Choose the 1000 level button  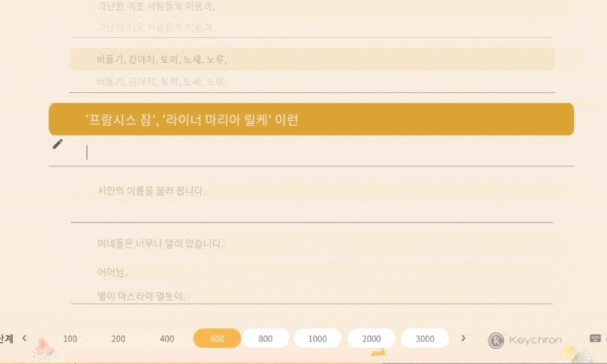(x=317, y=339)
